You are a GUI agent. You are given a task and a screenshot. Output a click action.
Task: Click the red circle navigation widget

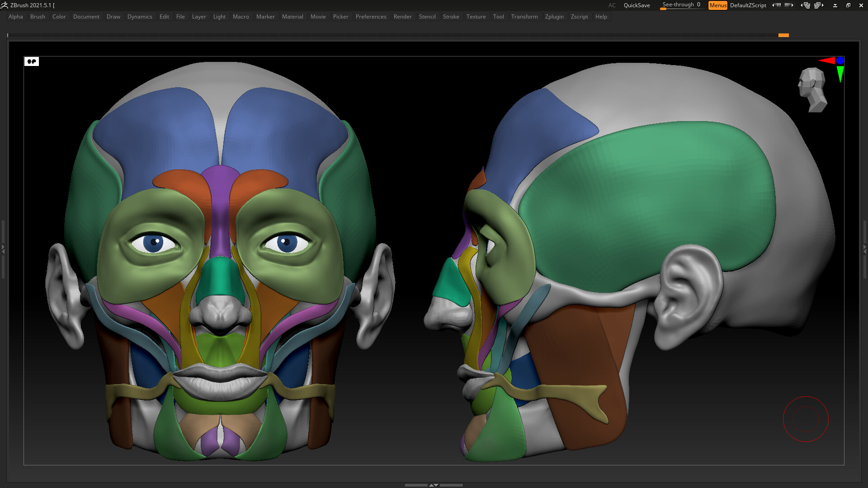[x=806, y=419]
